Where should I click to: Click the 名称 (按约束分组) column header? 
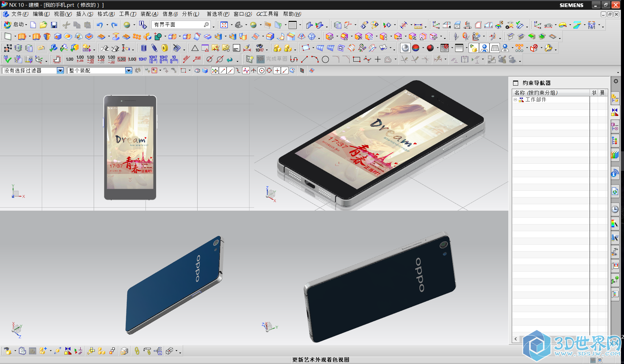551,93
